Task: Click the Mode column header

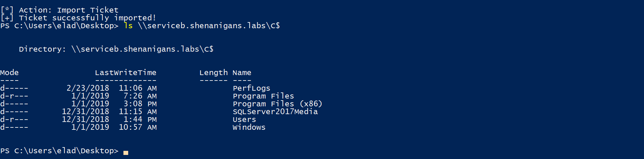Action: [x=9, y=73]
